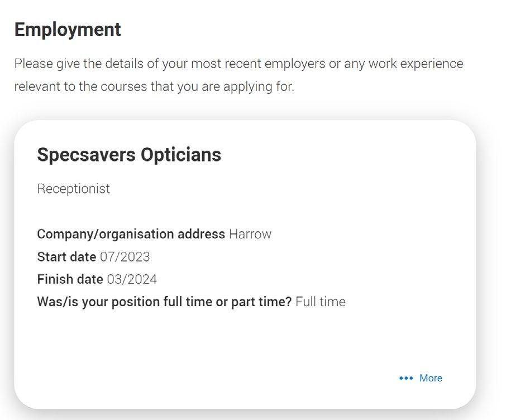
Task: Click the Employment section heading
Action: (68, 30)
